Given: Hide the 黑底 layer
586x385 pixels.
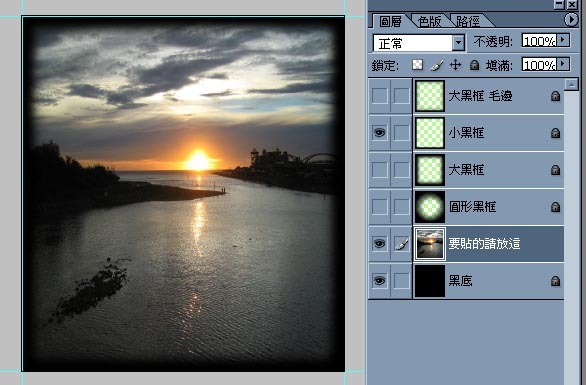Looking at the screenshot, I should point(380,281).
